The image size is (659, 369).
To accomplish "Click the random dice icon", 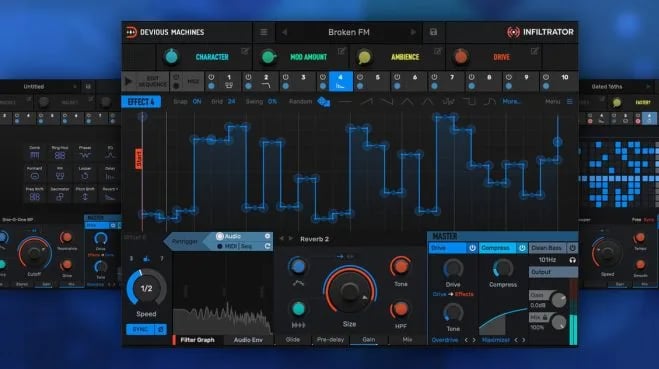I will click(324, 102).
